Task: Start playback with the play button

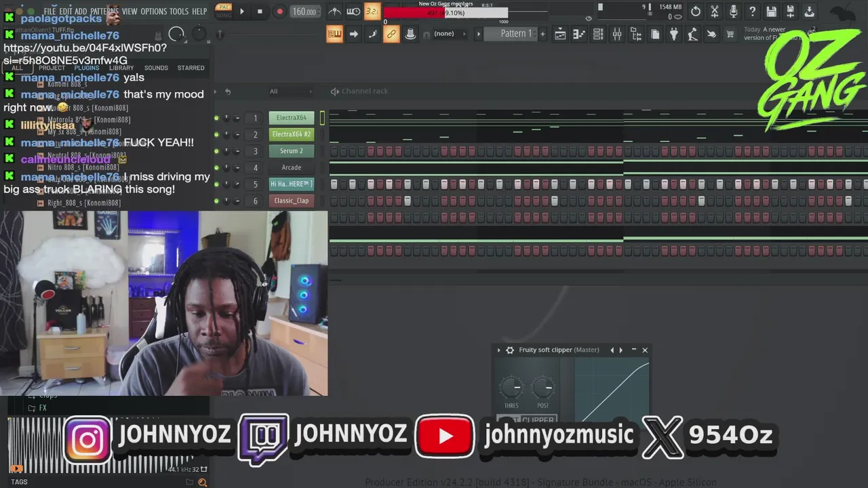Action: click(x=242, y=12)
